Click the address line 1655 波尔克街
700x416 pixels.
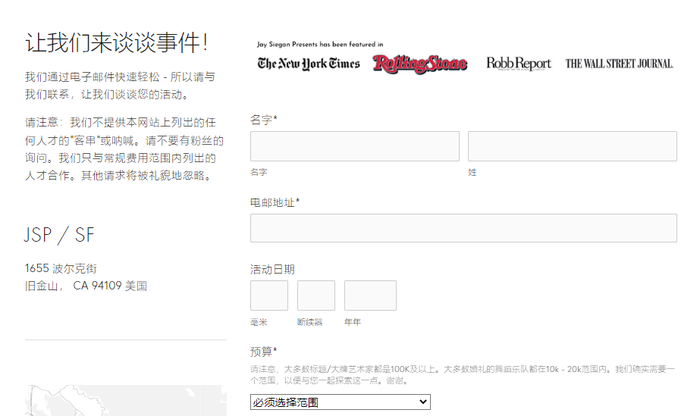point(61,268)
